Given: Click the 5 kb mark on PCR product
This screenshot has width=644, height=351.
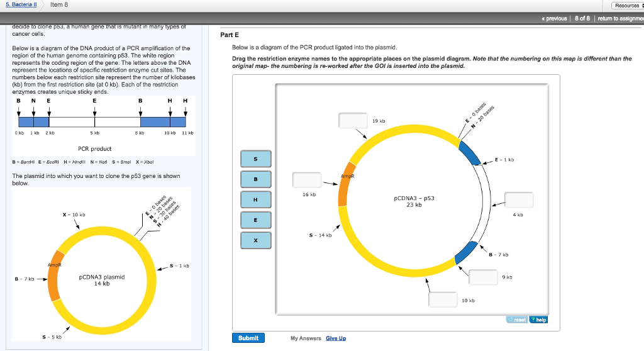Looking at the screenshot, I should [94, 133].
